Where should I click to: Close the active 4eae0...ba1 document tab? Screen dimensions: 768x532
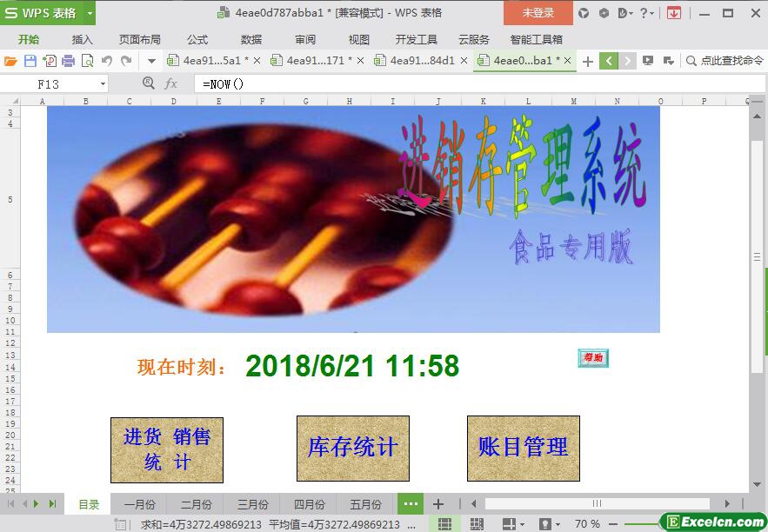pyautogui.click(x=568, y=61)
